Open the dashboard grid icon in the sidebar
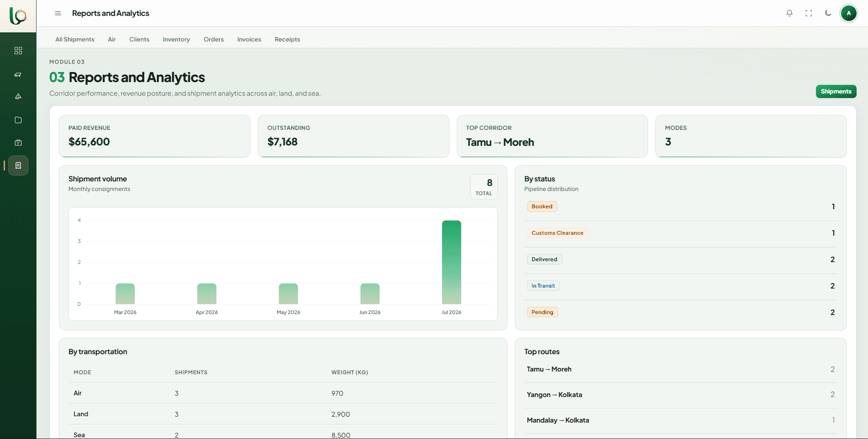 pos(18,51)
